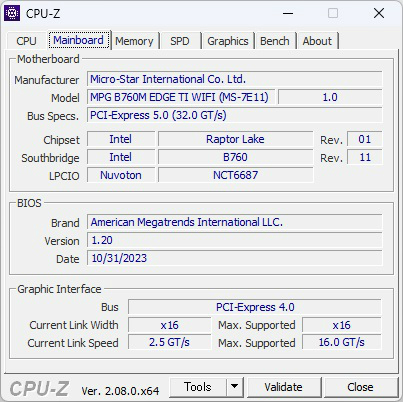Close the window with the X button

click(379, 13)
